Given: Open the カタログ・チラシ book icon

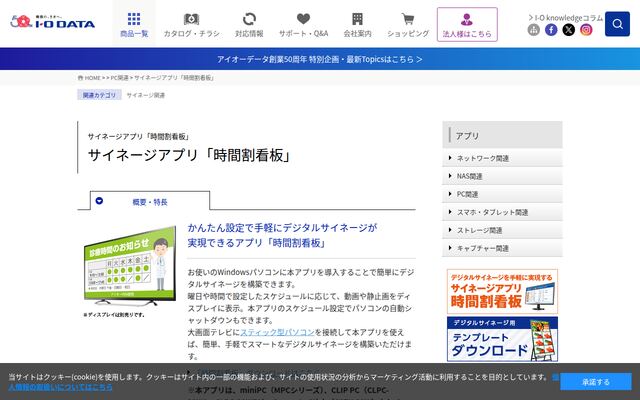Looking at the screenshot, I should pyautogui.click(x=191, y=19).
